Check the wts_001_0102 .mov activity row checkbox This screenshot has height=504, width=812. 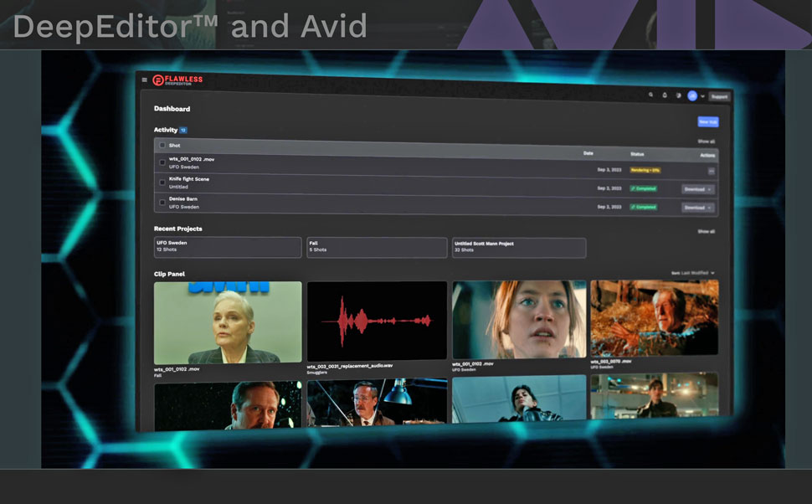pos(162,162)
